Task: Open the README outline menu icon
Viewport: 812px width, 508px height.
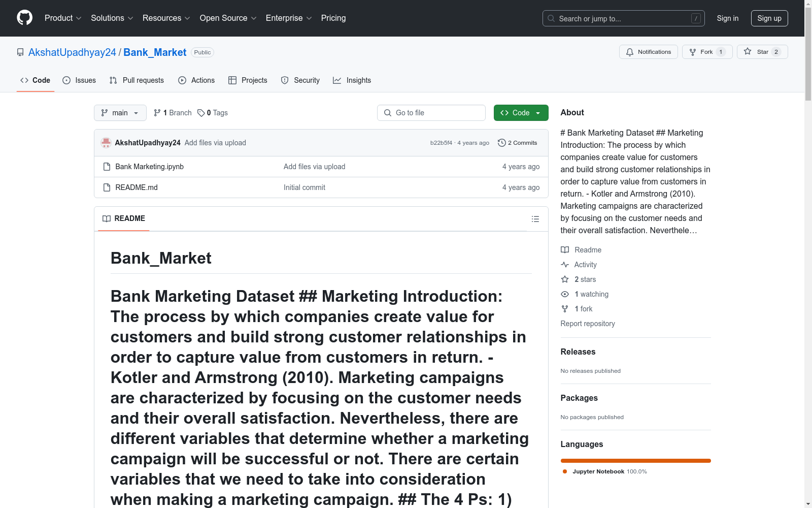Action: 535,219
